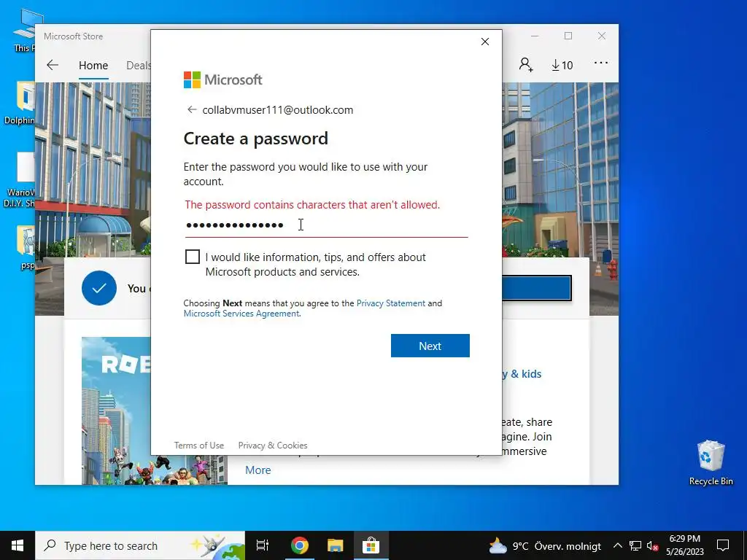The height and width of the screenshot is (560, 747).
Task: Click the More link in the Store
Action: 258,470
